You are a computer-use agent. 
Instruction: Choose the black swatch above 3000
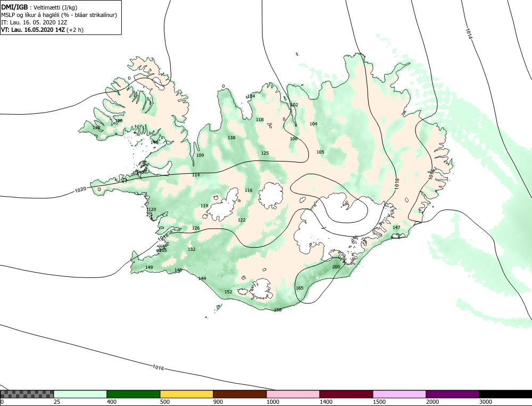click(505, 394)
